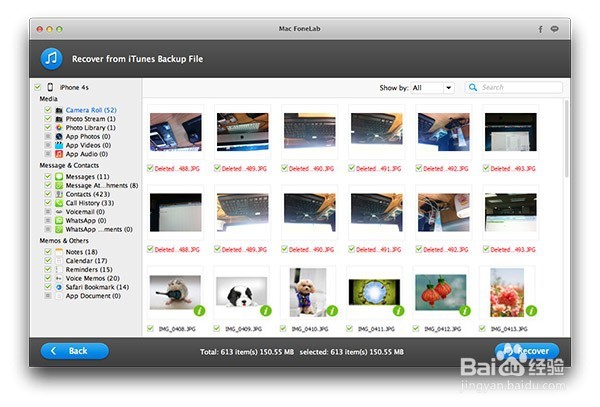Click the Facebook share icon

540,29
